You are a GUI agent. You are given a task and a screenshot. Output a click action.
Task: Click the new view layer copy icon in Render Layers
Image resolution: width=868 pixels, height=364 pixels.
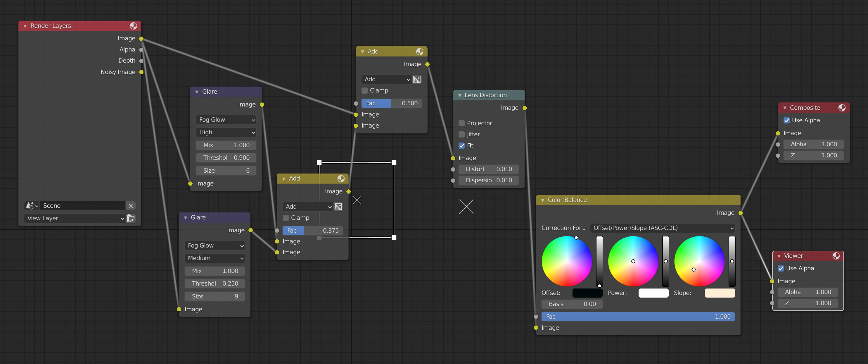tap(131, 218)
